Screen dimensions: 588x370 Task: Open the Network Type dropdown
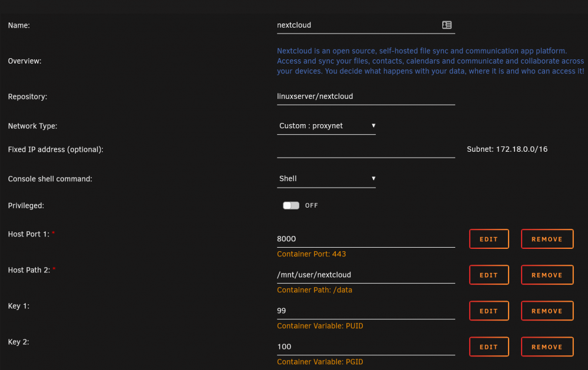click(326, 126)
